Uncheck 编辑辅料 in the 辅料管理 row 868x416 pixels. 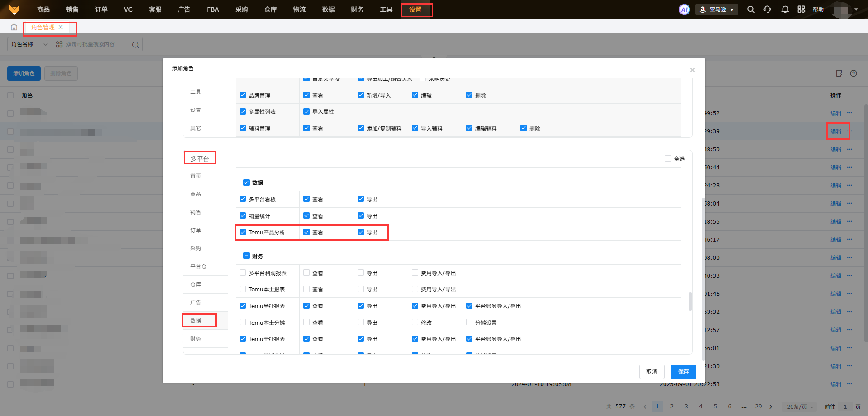click(x=469, y=128)
